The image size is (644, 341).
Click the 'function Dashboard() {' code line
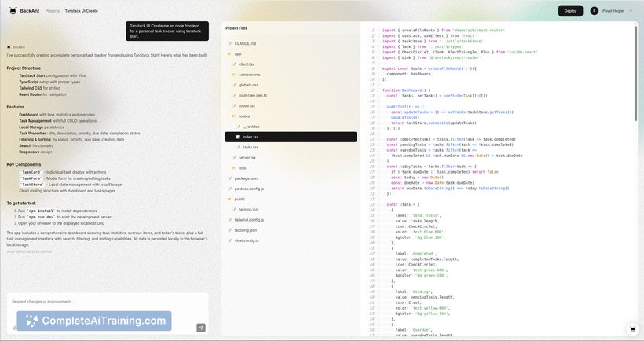(x=406, y=90)
